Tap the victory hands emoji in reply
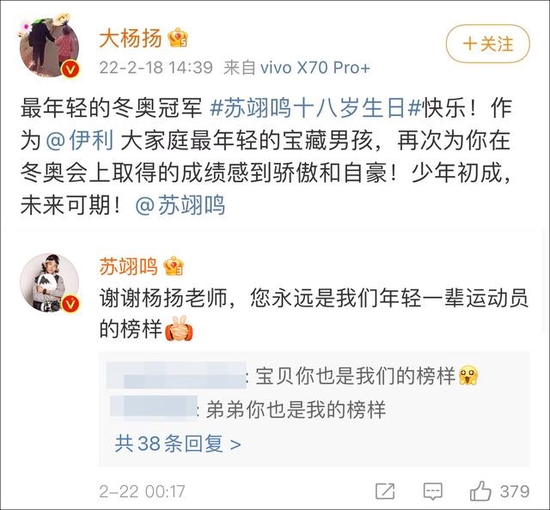 tap(179, 329)
